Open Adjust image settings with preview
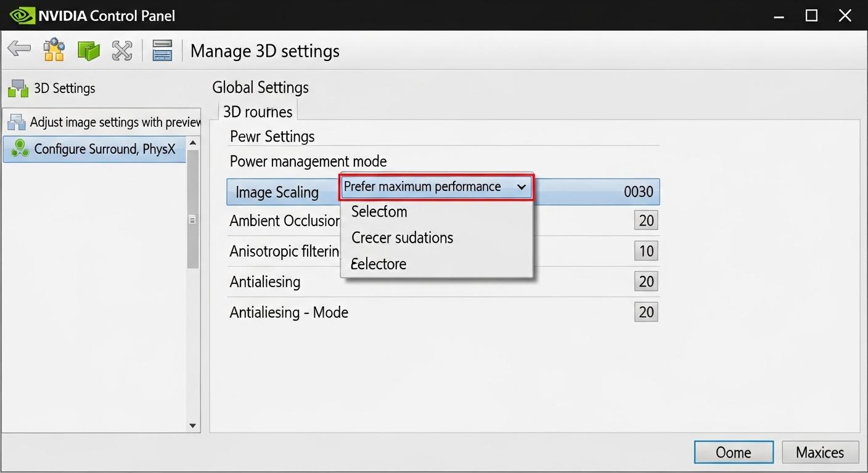This screenshot has height=473, width=868. 115,122
